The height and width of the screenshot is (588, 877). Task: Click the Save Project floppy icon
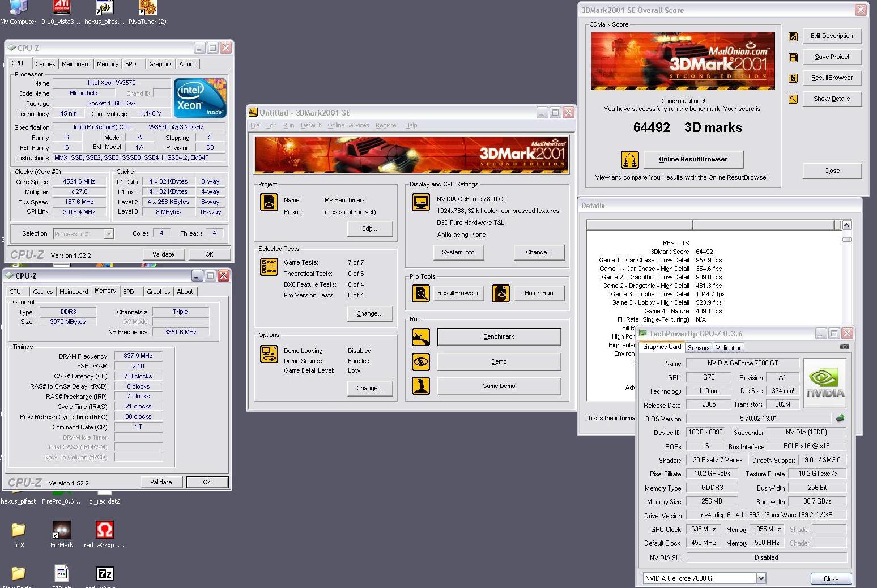(x=793, y=57)
